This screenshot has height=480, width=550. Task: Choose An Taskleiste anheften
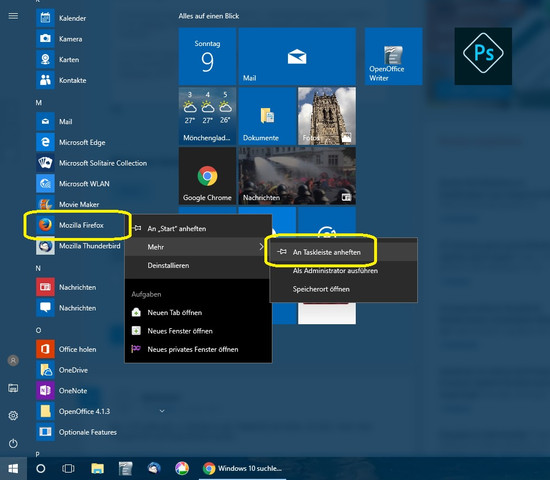pyautogui.click(x=343, y=252)
